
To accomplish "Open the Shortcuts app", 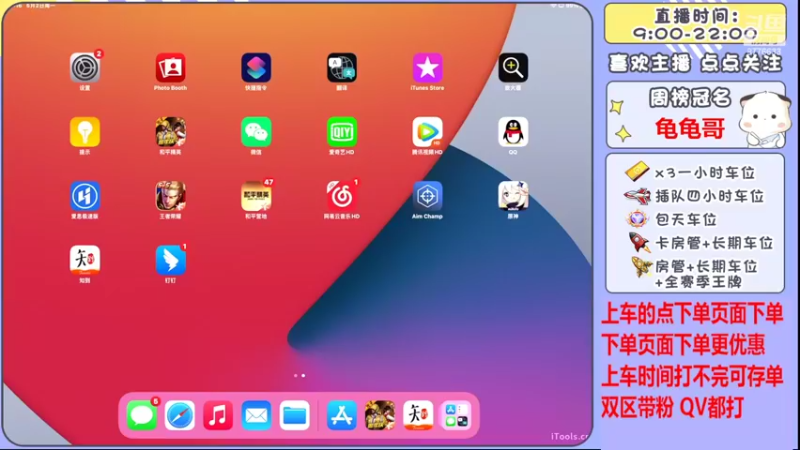I will click(256, 67).
